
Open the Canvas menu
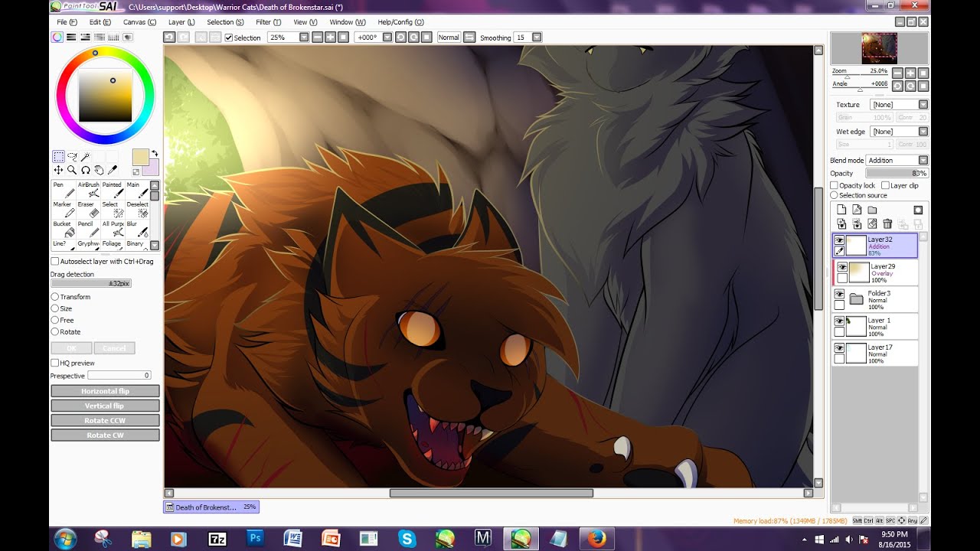tap(139, 22)
